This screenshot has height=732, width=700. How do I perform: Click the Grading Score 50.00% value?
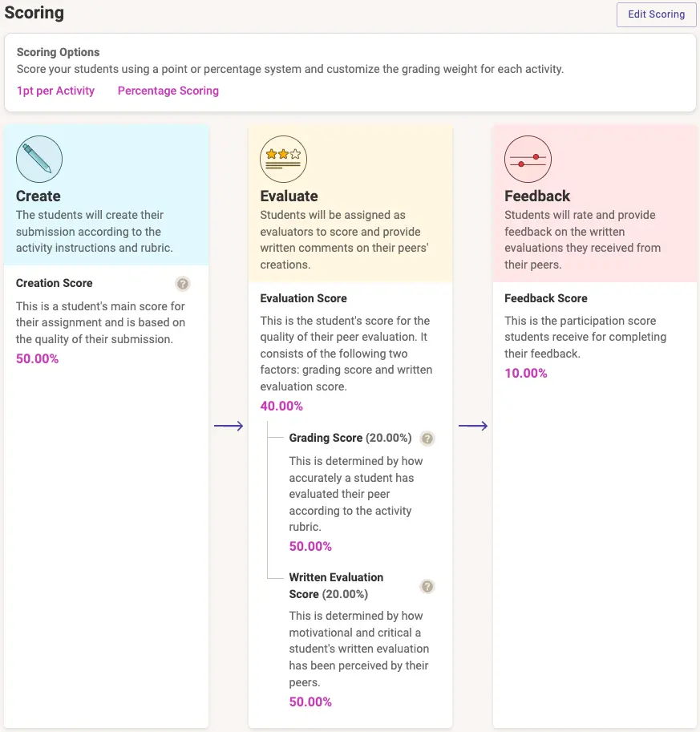click(x=310, y=546)
